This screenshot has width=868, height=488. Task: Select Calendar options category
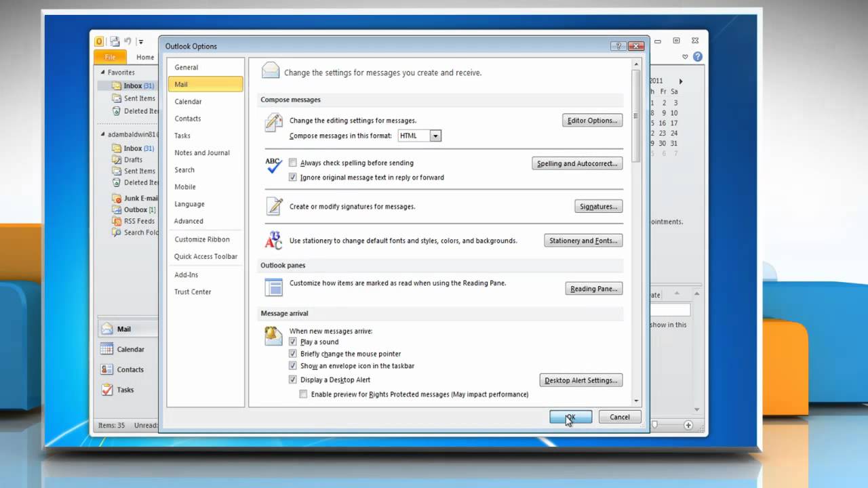click(x=205, y=102)
